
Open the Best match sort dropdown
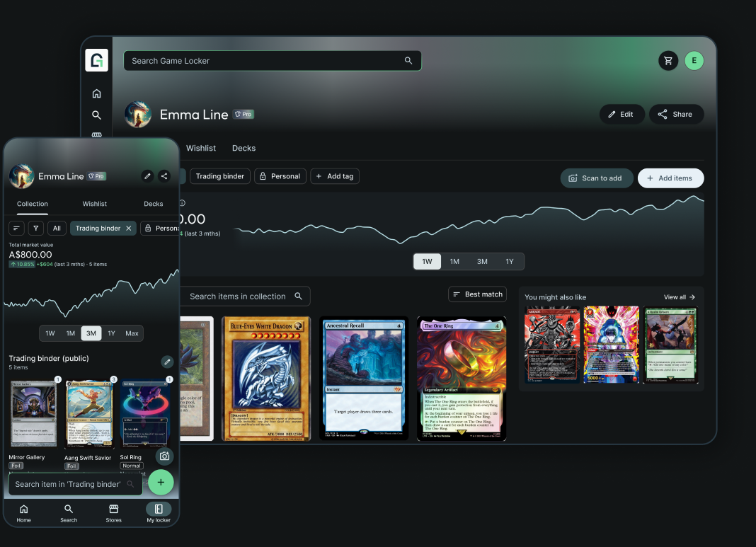click(x=477, y=294)
